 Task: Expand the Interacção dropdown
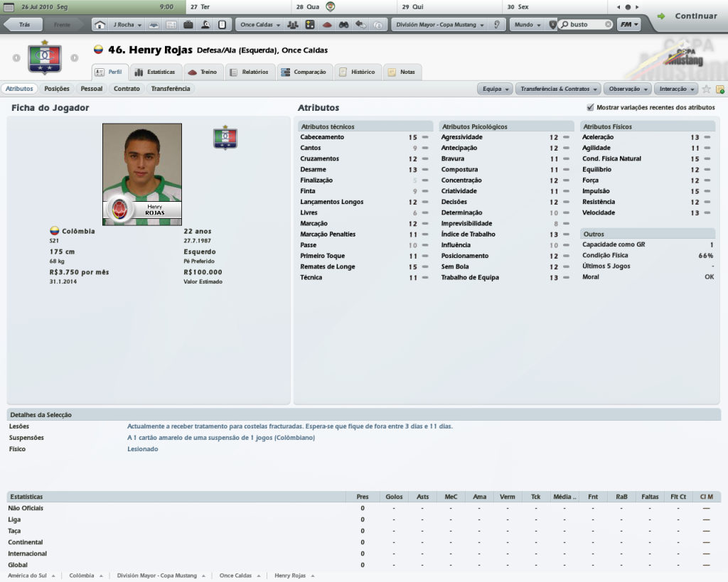[x=676, y=89]
